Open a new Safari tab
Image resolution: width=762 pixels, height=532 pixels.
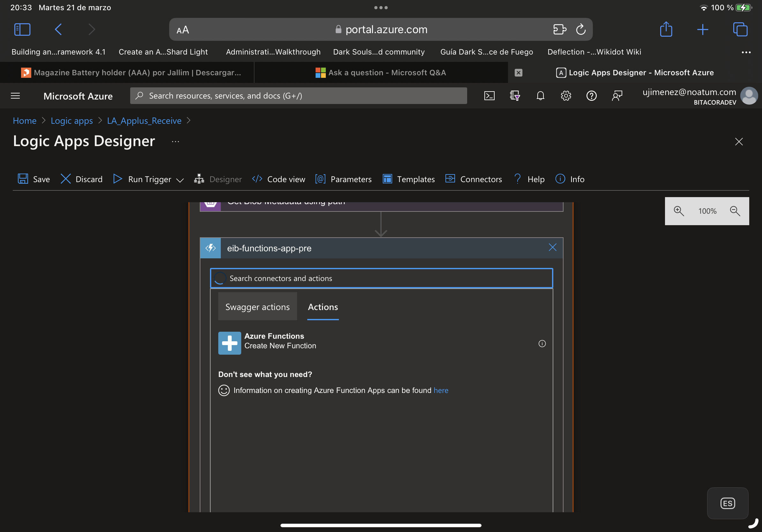pyautogui.click(x=703, y=30)
